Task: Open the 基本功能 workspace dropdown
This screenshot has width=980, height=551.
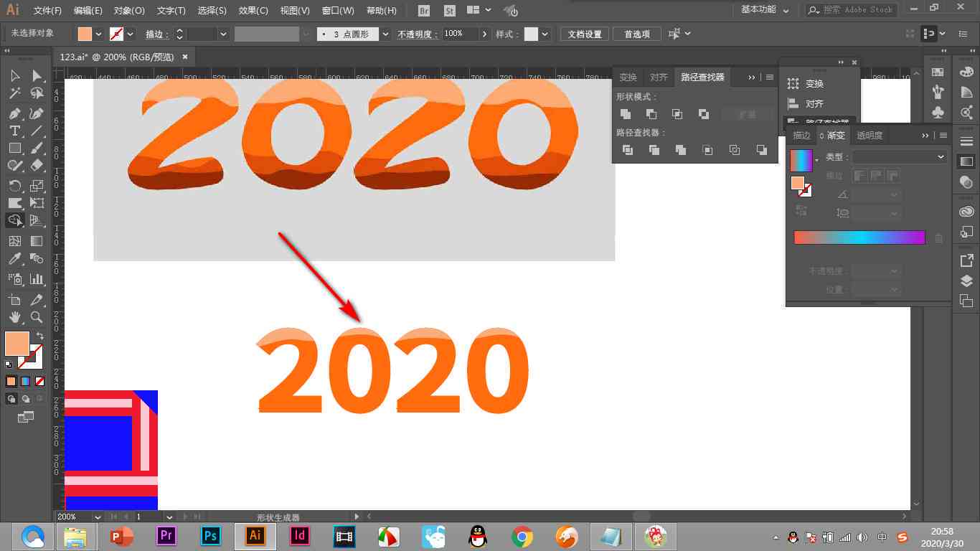Action: tap(765, 10)
